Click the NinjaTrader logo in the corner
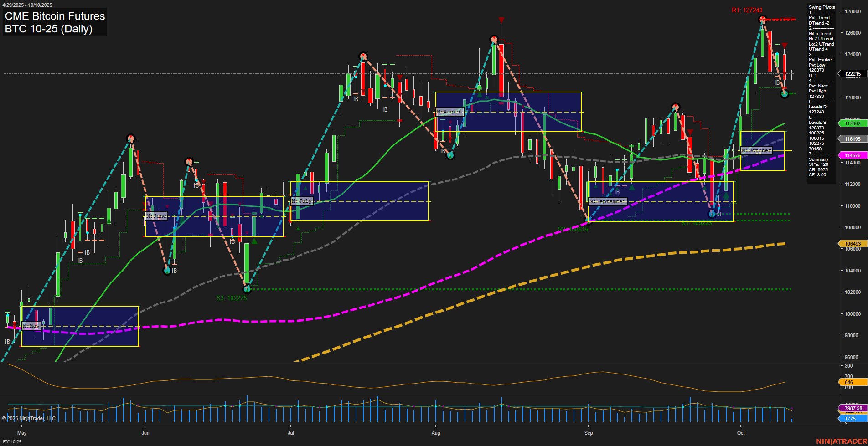 point(841,441)
